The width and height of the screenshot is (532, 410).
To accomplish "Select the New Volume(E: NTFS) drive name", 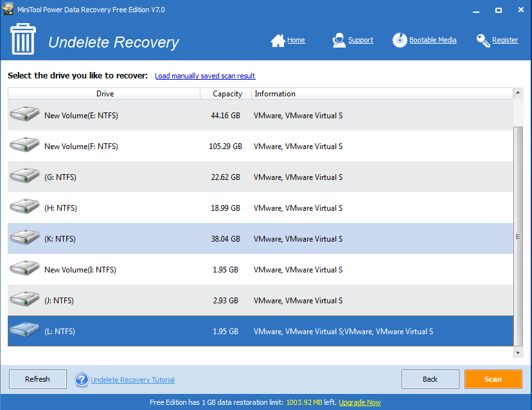I will coord(81,116).
